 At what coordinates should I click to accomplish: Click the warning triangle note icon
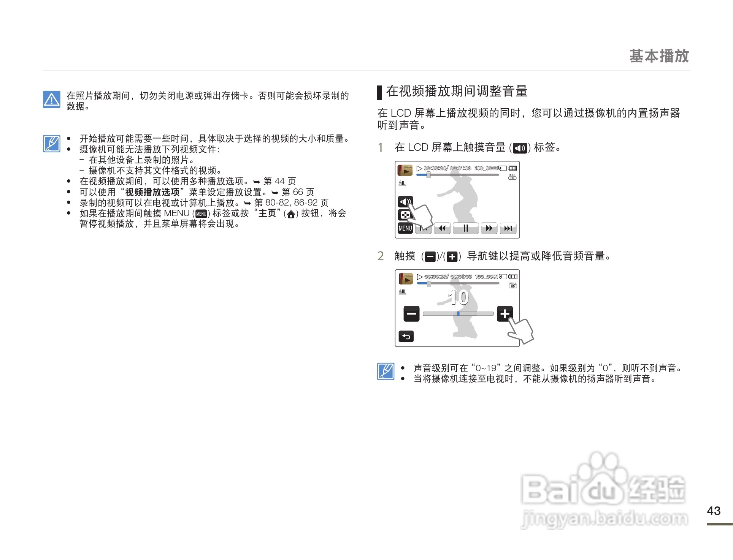point(52,100)
